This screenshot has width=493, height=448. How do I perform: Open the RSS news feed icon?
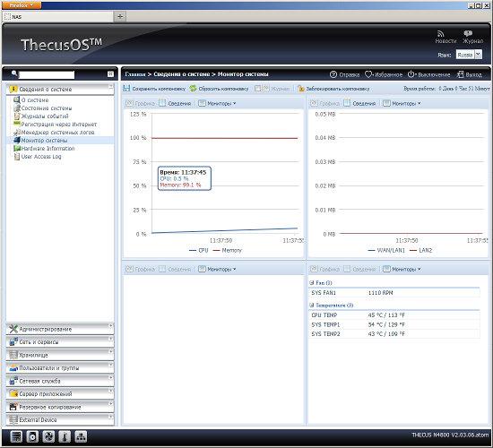point(441,34)
